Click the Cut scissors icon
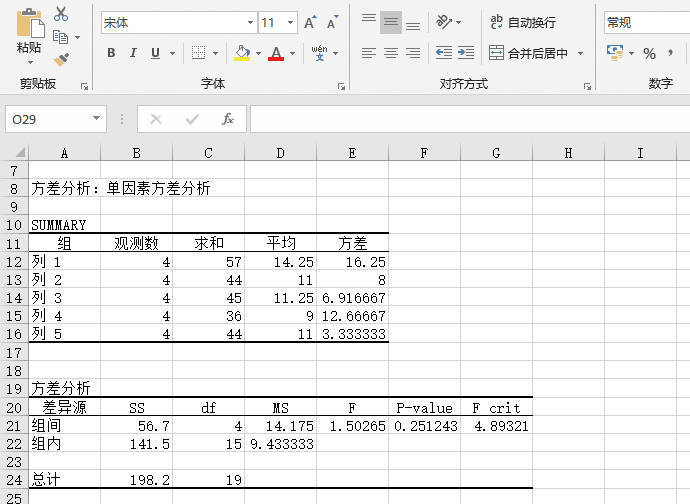The height and width of the screenshot is (504, 690). (x=61, y=14)
